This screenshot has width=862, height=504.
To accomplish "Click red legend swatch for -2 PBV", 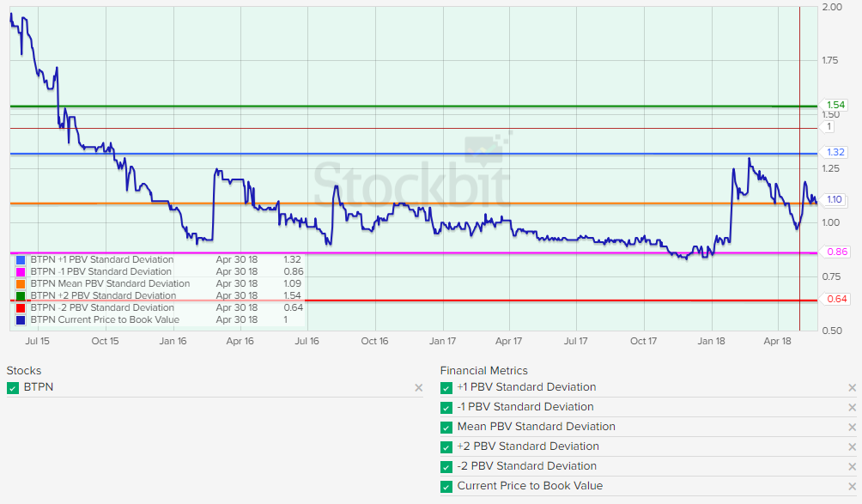I will tap(21, 308).
